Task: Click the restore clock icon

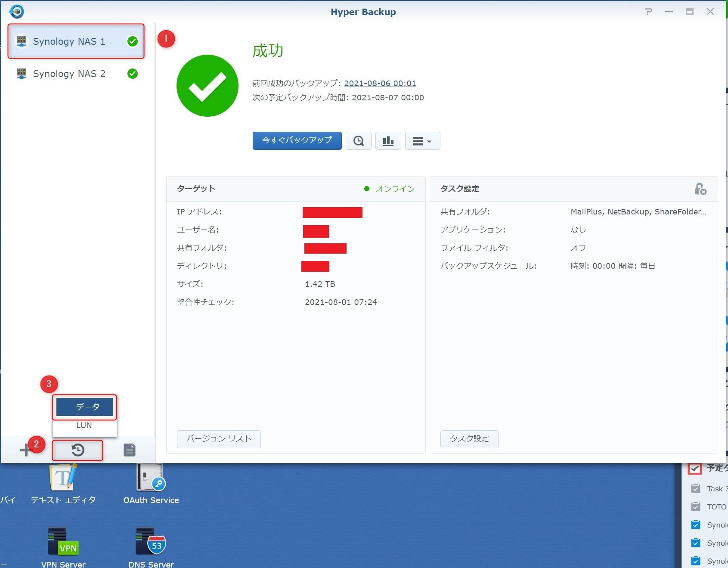Action: (77, 450)
